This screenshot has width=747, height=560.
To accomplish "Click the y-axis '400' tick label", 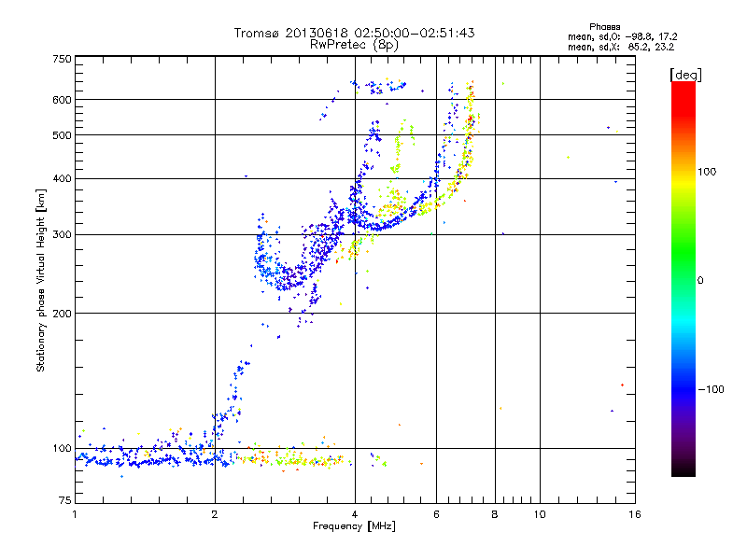I will [62, 179].
